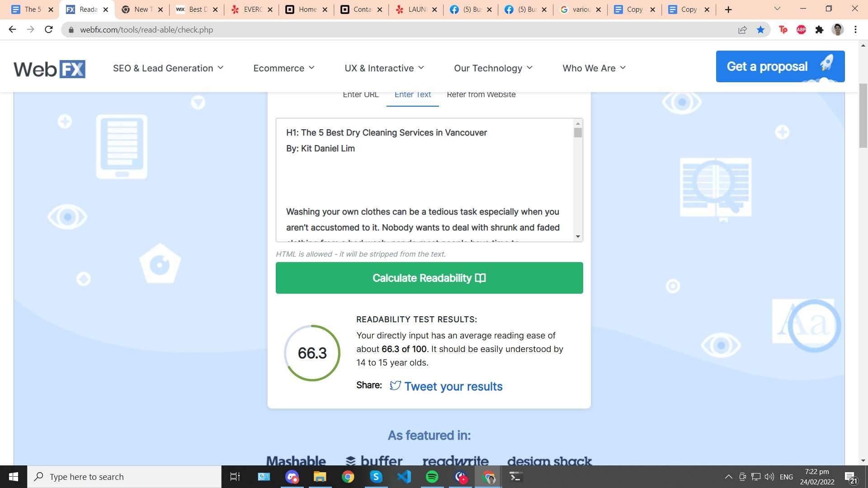
Task: Open the Chrome profile avatar
Action: click(x=838, y=30)
